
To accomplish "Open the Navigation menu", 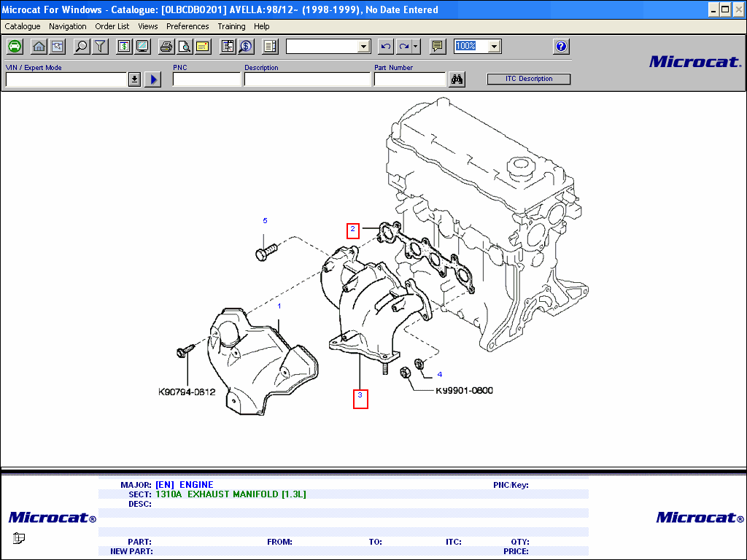I will click(x=68, y=26).
